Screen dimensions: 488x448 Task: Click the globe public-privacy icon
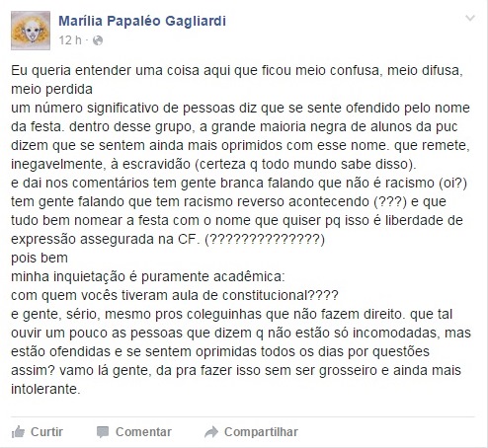(x=98, y=40)
